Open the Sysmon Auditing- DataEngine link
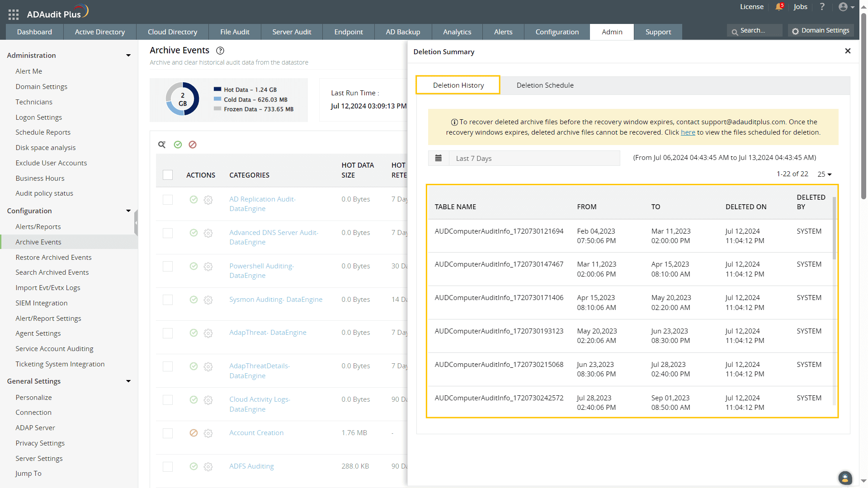This screenshot has height=488, width=868. pyautogui.click(x=275, y=300)
